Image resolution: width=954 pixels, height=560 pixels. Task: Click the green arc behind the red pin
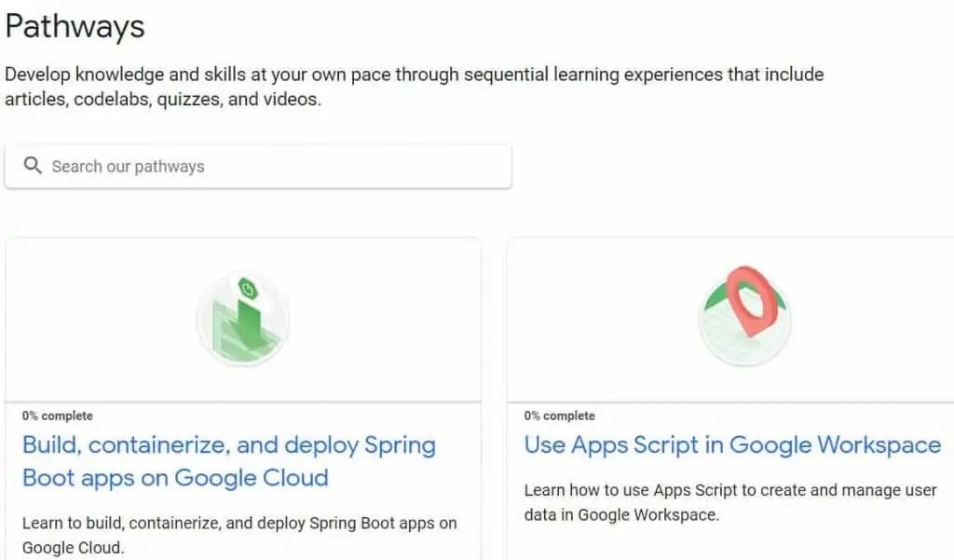pos(716,300)
